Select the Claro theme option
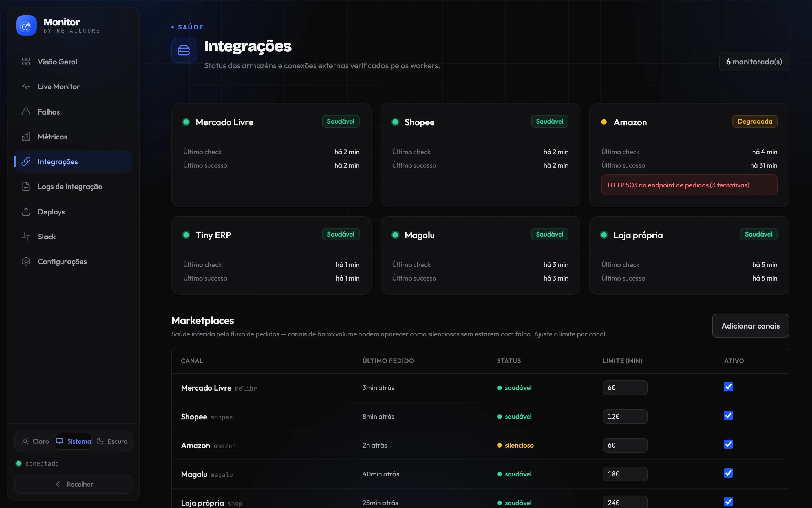Image resolution: width=812 pixels, height=508 pixels. tap(35, 441)
